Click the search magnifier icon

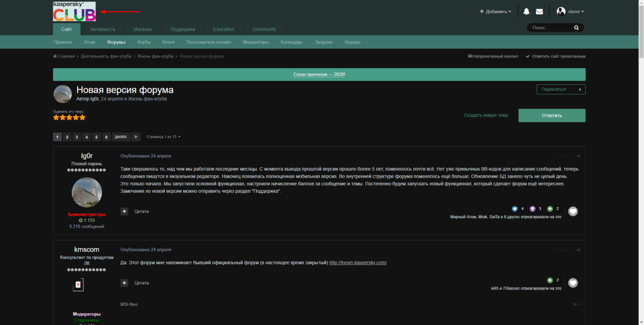[577, 27]
